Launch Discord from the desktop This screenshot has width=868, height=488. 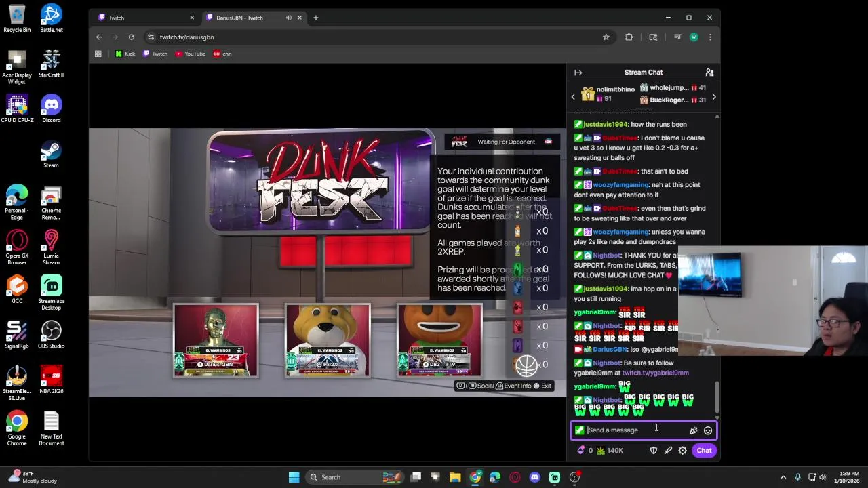point(51,108)
